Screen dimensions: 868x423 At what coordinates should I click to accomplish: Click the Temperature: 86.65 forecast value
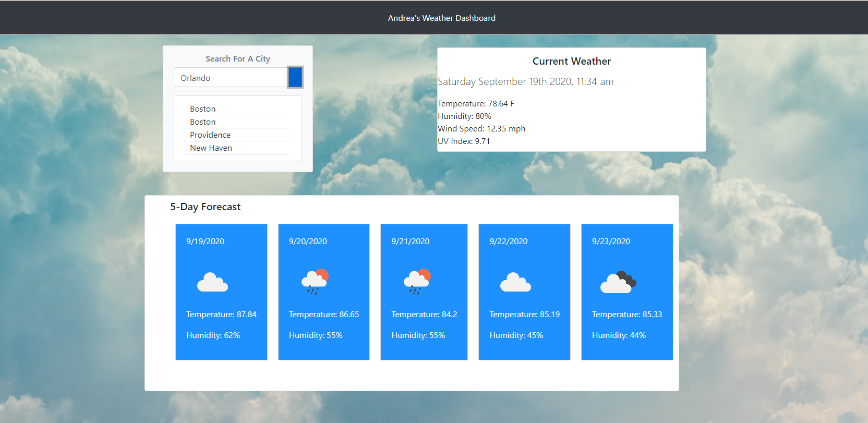click(324, 314)
